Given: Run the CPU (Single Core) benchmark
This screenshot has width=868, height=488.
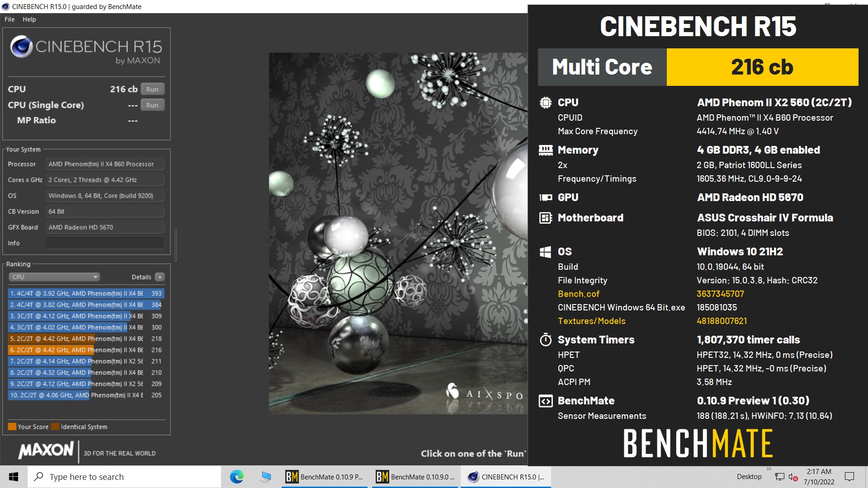Looking at the screenshot, I should pos(152,105).
